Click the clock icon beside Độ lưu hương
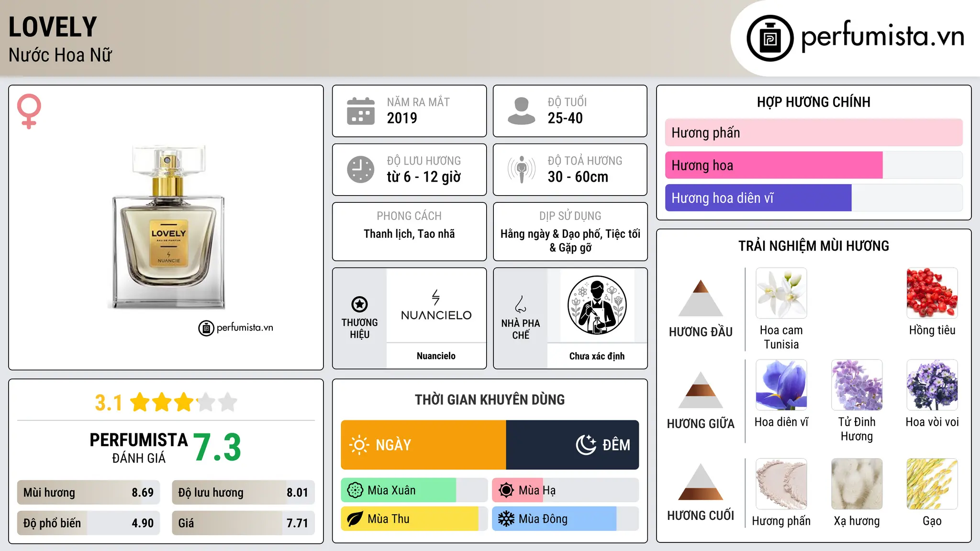980x551 pixels. coord(361,169)
